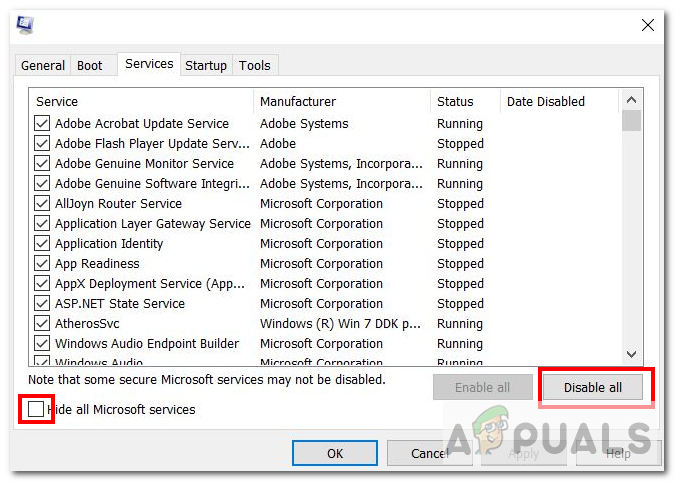Viewport: 675px width, 482px height.
Task: Confirm with the OK button
Action: [335, 453]
